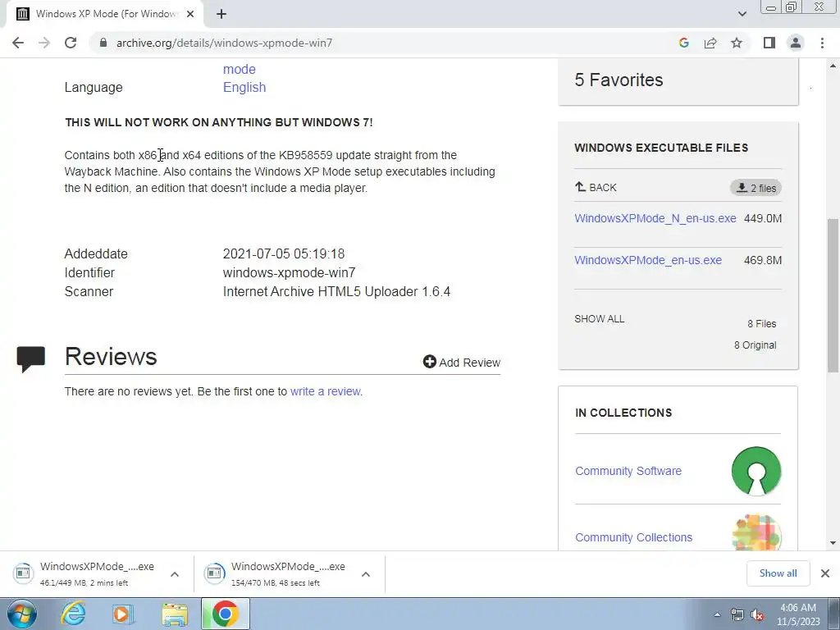Open Windows Explorer from taskbar
Viewport: 840px width, 630px height.
175,614
